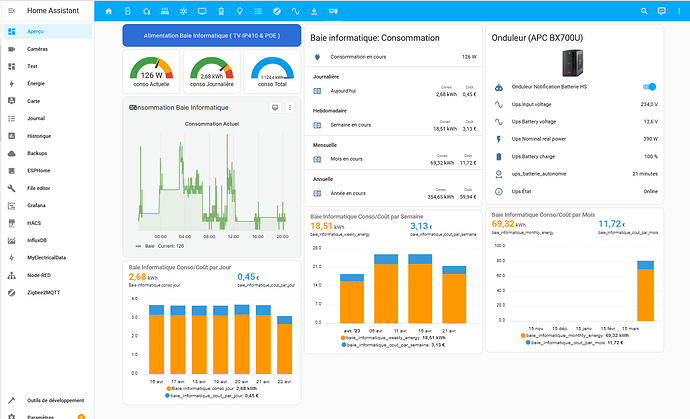The width and height of the screenshot is (690, 419).
Task: Click the Grafana icon in the sidebar
Action: (11, 203)
